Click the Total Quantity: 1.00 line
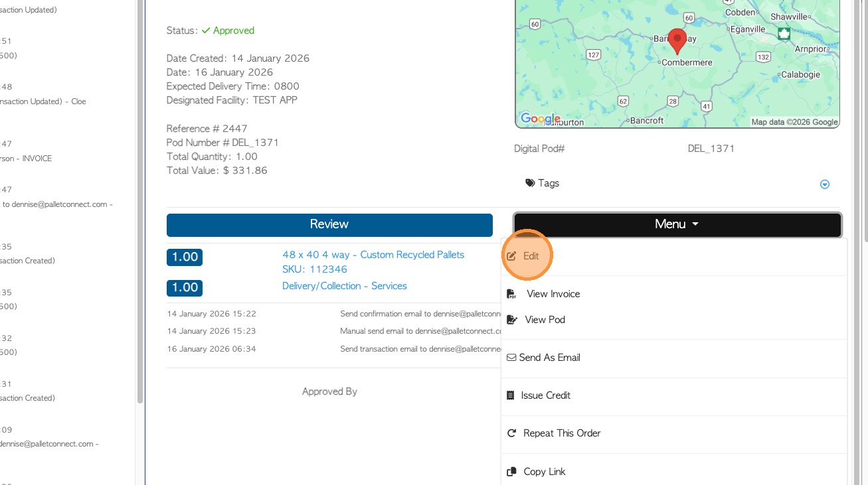This screenshot has height=485, width=868. 212,157
